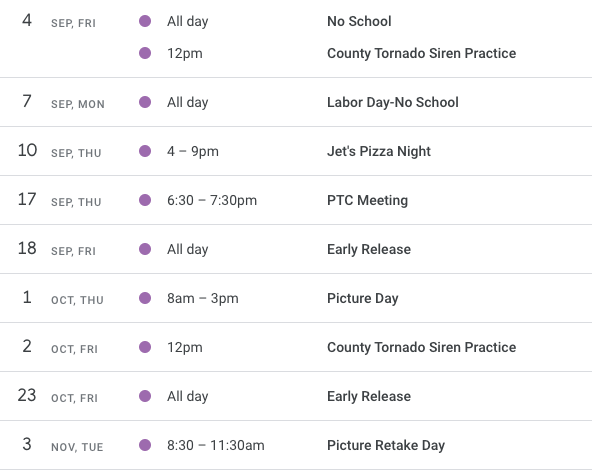Open the Jet's Pizza Night event
This screenshot has height=472, width=592.
[379, 151]
